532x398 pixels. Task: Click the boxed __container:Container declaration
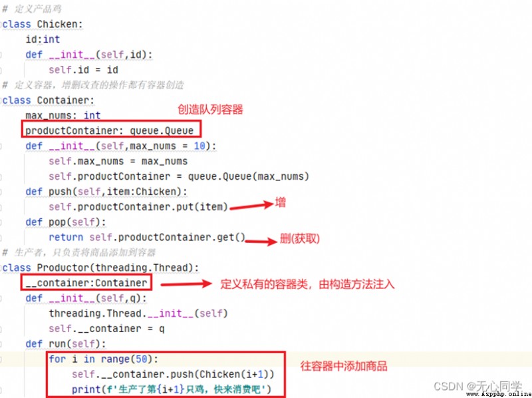coord(86,283)
